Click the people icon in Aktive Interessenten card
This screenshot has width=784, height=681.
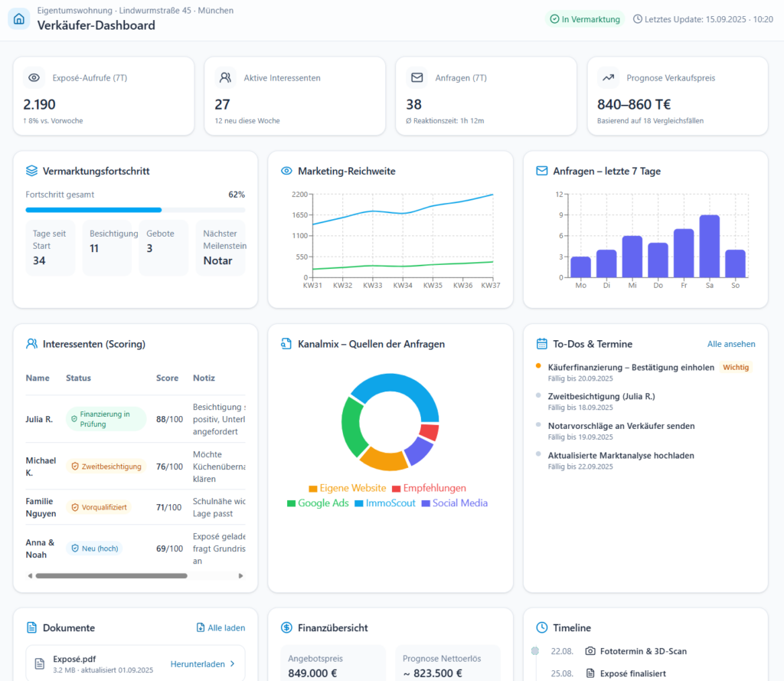coord(225,77)
